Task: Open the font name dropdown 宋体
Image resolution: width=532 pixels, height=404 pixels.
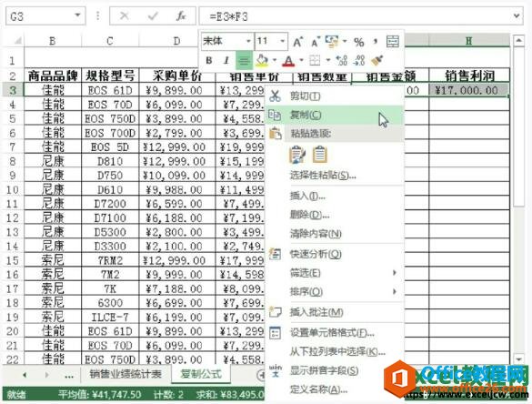Action: click(x=248, y=42)
